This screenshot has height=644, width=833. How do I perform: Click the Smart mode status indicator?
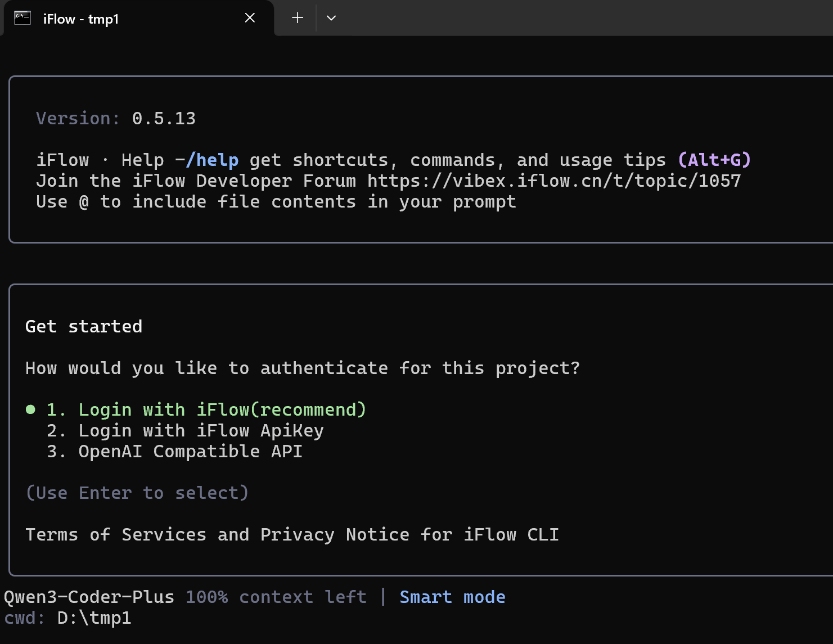pos(452,597)
